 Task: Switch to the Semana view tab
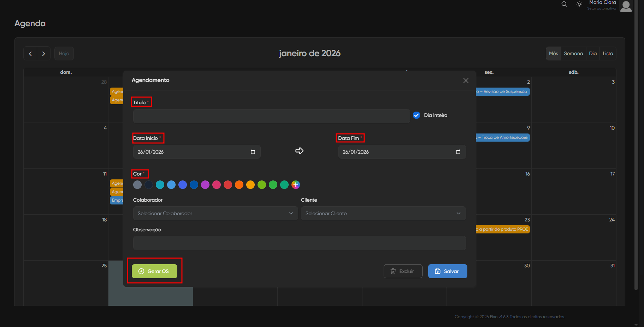[573, 54]
